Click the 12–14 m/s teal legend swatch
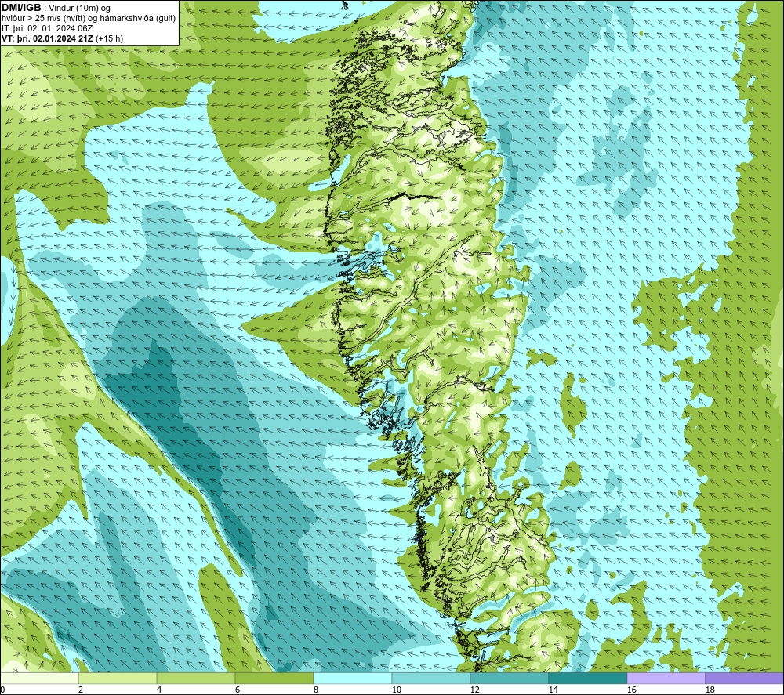 pos(509,678)
